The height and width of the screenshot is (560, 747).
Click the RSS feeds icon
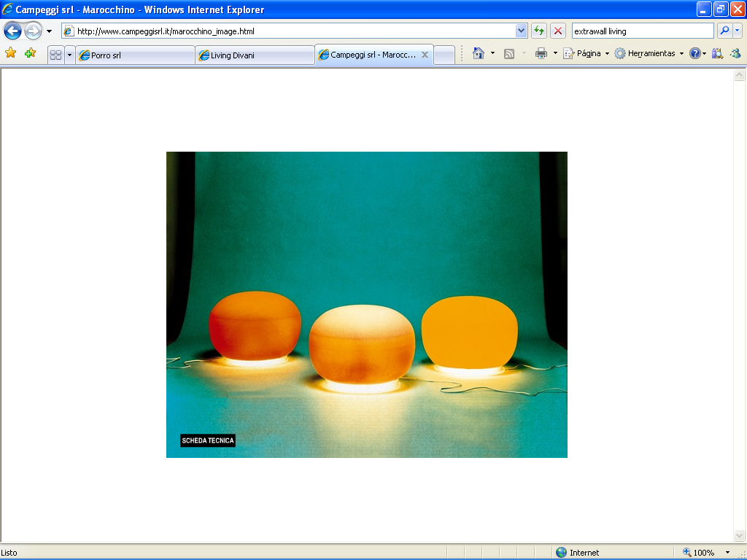pos(509,53)
